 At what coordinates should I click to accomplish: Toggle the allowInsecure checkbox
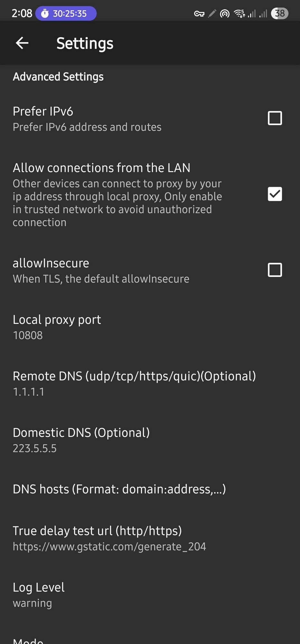coord(275,270)
